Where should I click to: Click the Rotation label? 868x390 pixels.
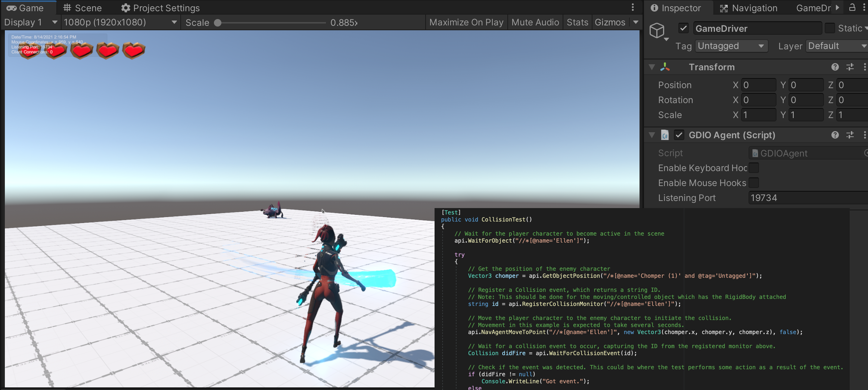tap(675, 100)
